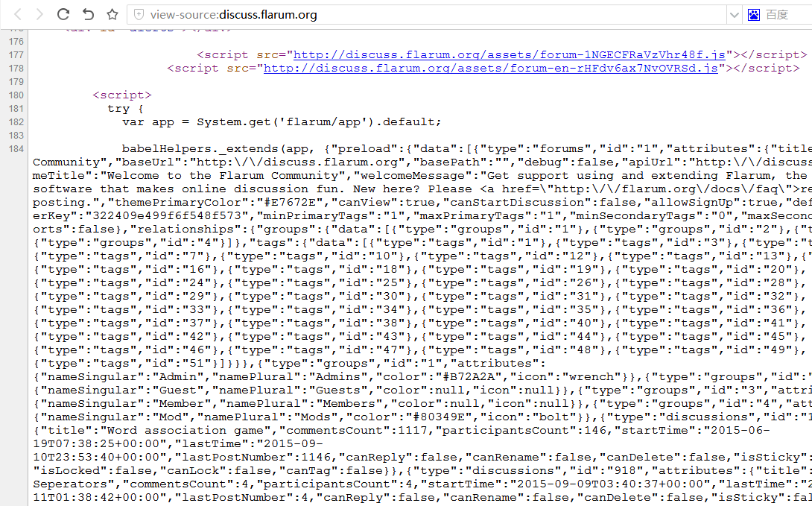Click the browser back arrow

point(18,14)
